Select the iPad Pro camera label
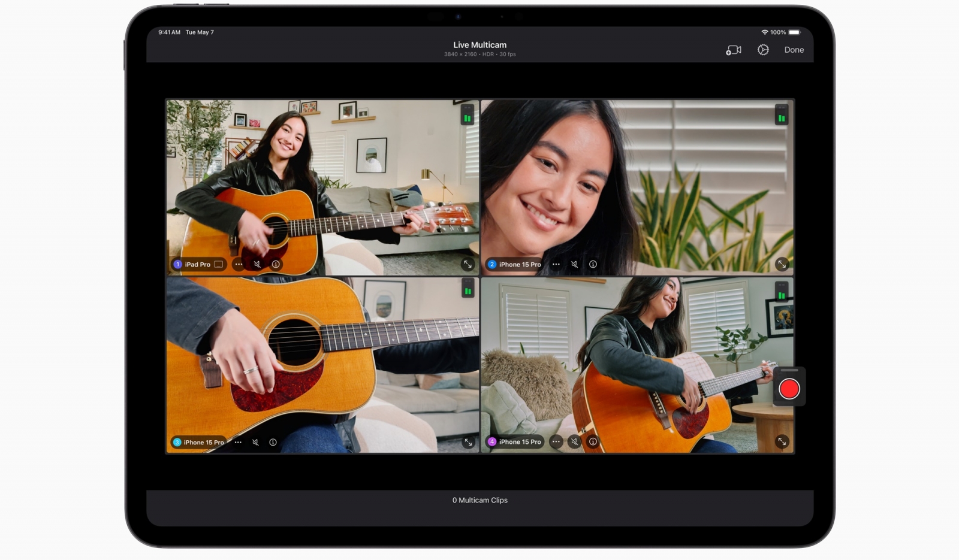Viewport: 959px width, 560px height. click(x=198, y=264)
